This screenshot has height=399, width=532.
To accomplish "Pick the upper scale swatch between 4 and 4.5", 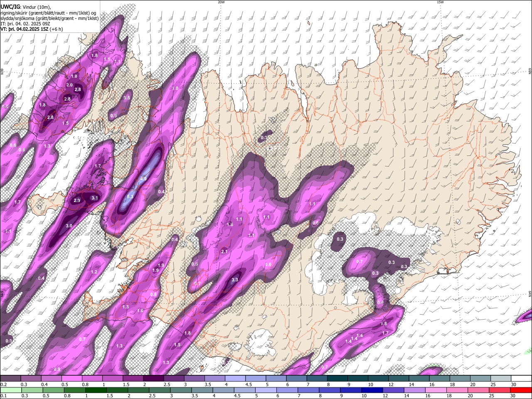I will (235, 379).
